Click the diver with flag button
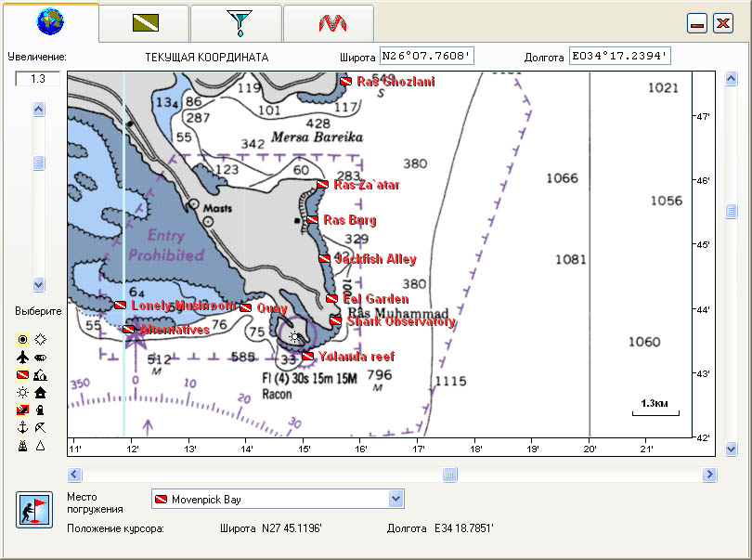The width and height of the screenshot is (752, 560). tap(34, 510)
